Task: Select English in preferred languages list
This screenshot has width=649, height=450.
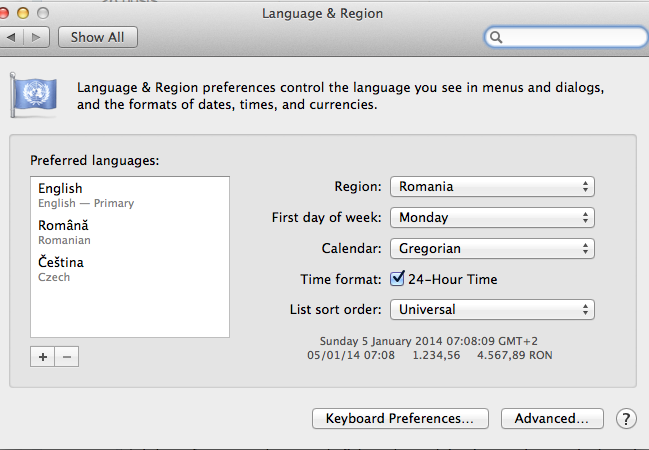Action: 130,195
